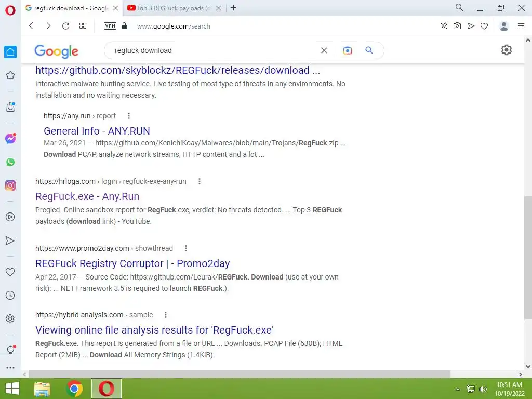The width and height of the screenshot is (532, 399).
Task: Open sidebar lightbulb tips icon
Action: (10, 350)
